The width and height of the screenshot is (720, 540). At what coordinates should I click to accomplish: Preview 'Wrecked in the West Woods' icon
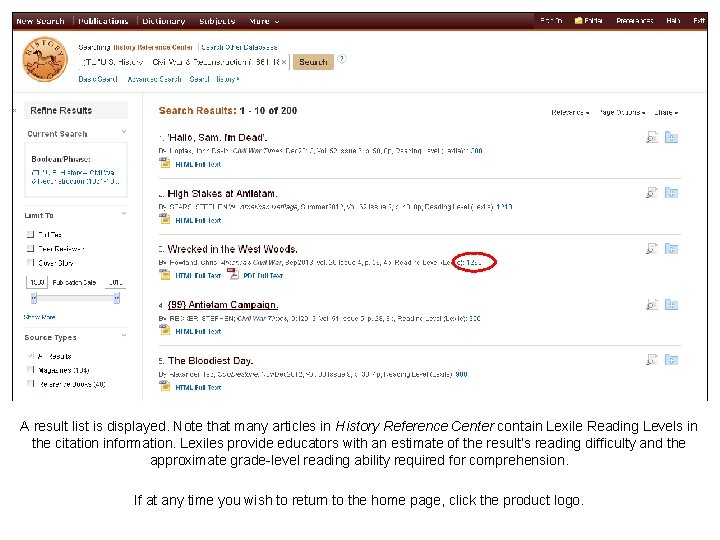tap(652, 249)
